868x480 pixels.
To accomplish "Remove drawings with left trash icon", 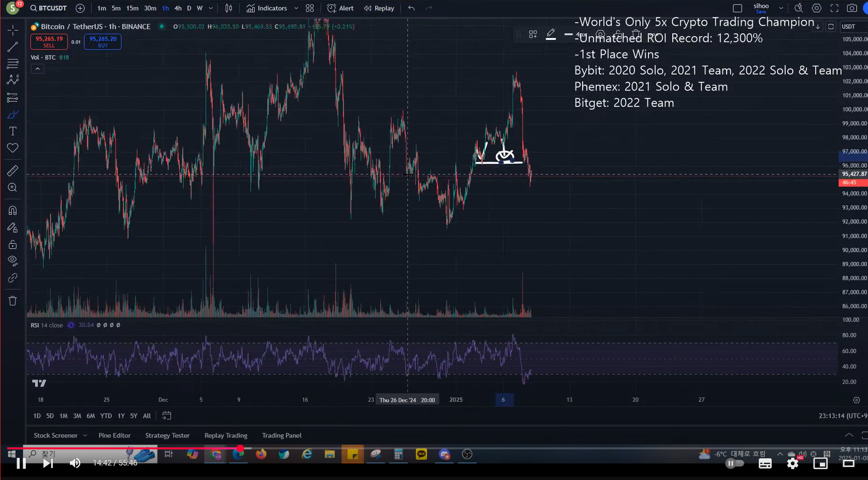I will [12, 301].
